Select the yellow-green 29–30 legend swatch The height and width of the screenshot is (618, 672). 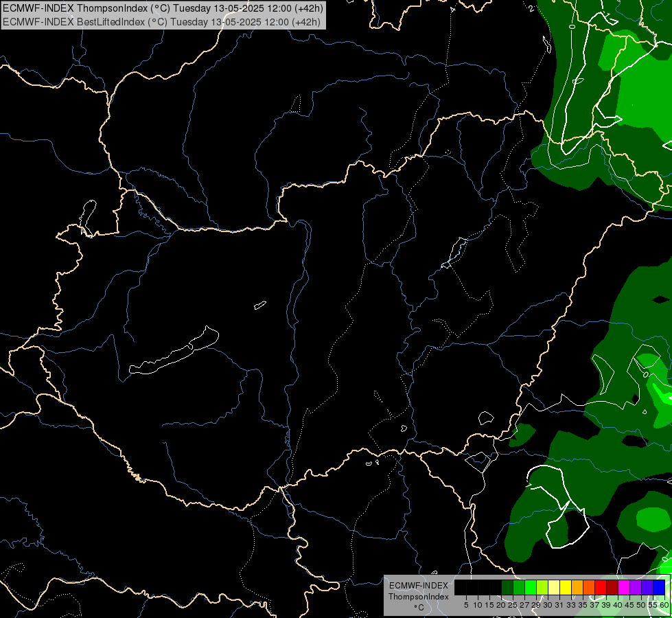(x=542, y=587)
